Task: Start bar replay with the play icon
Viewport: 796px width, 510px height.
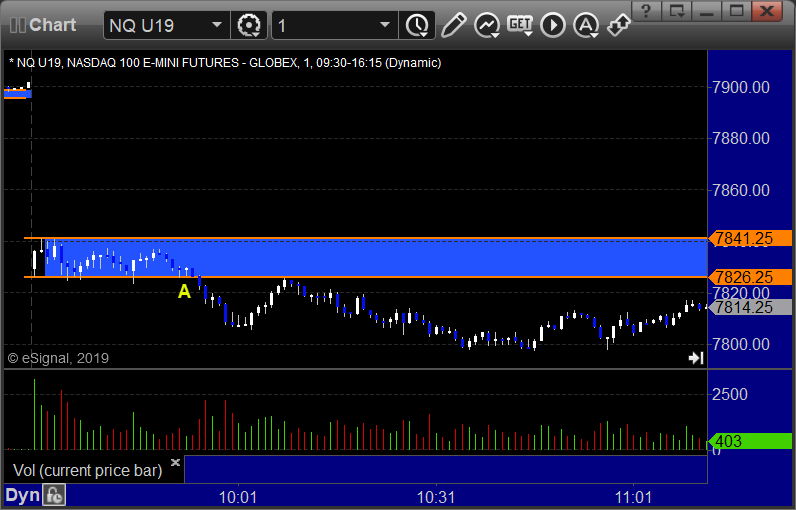Action: pos(553,25)
